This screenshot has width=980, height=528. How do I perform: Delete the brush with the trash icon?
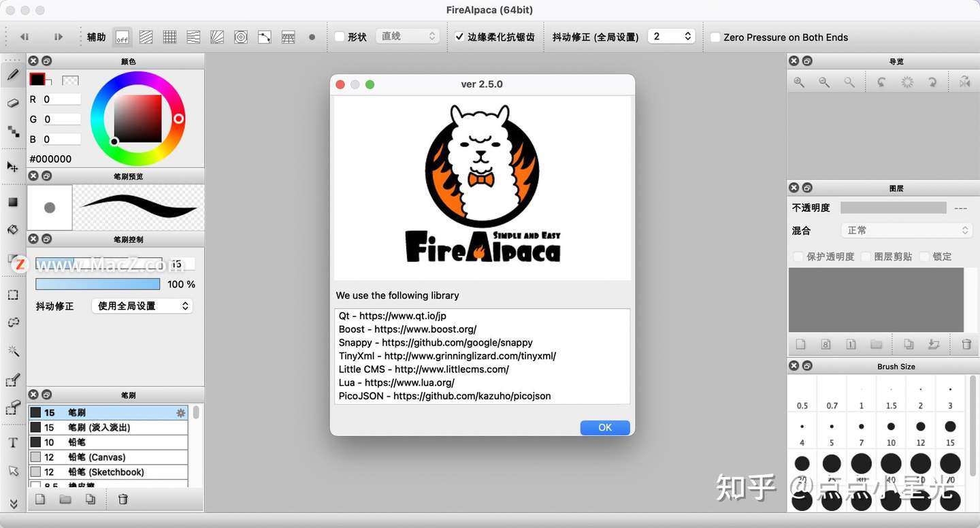[123, 499]
